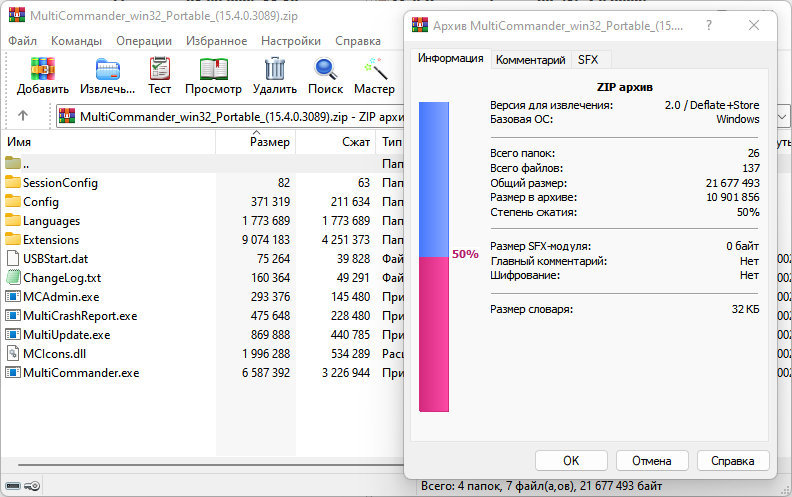The width and height of the screenshot is (792, 497).
Task: Open the Настройки menu
Action: click(x=291, y=41)
